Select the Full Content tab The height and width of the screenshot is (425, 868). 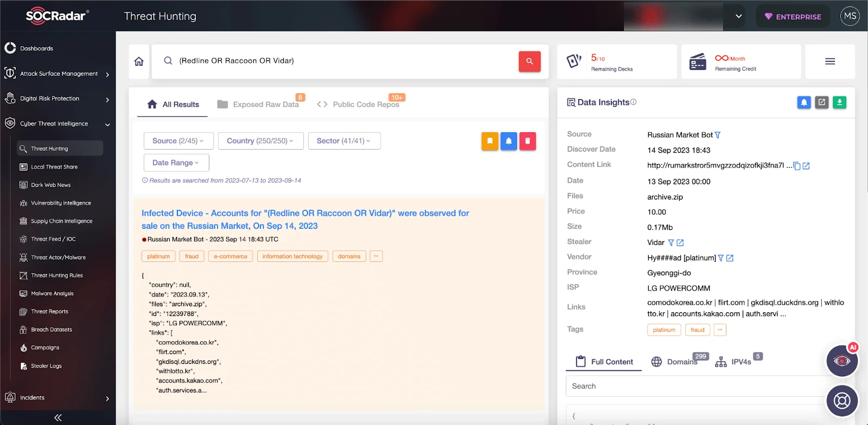(604, 362)
